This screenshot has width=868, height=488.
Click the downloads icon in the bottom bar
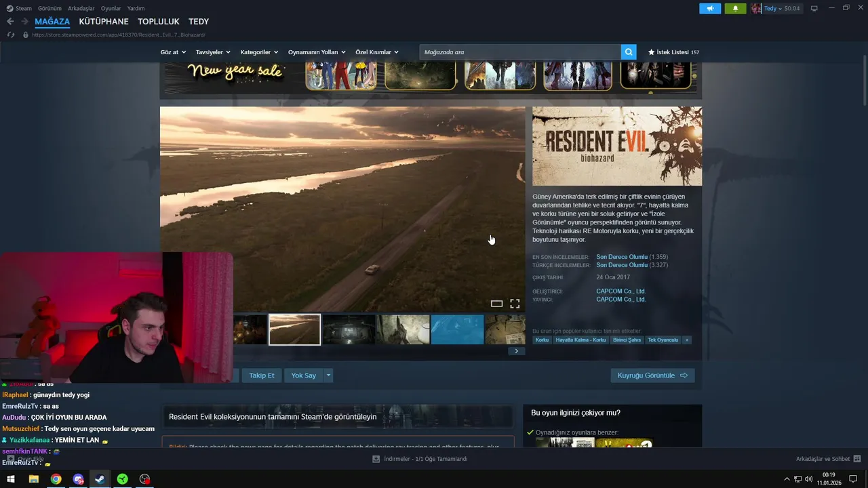(x=376, y=459)
